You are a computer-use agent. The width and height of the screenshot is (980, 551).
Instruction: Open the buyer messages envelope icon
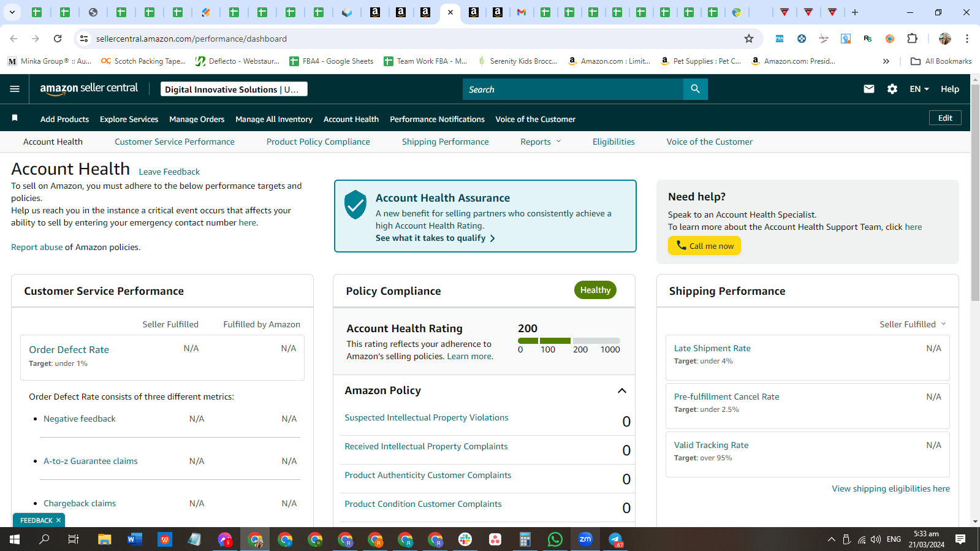(869, 89)
